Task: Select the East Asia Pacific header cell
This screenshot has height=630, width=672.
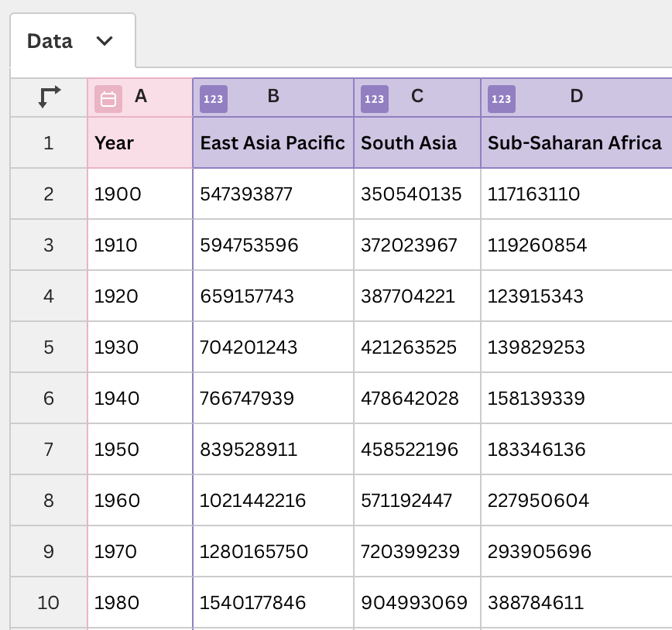Action: (x=273, y=143)
